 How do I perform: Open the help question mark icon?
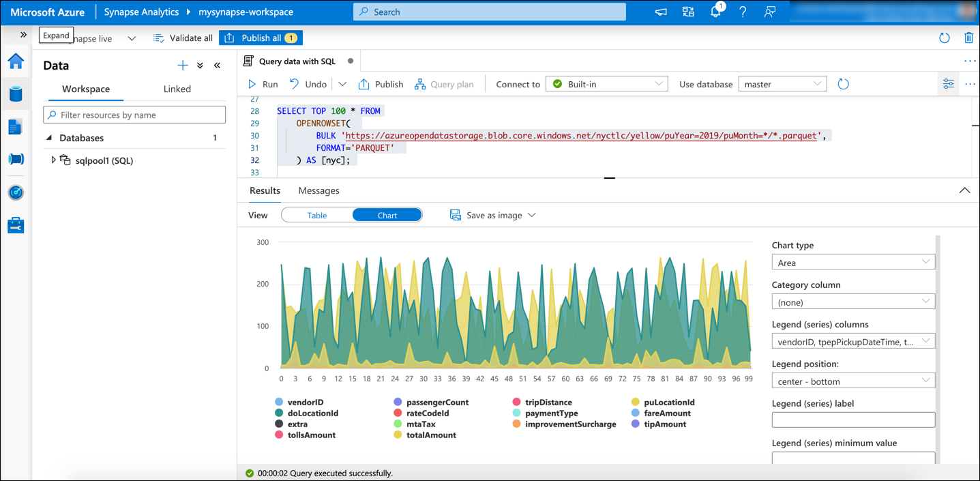743,12
